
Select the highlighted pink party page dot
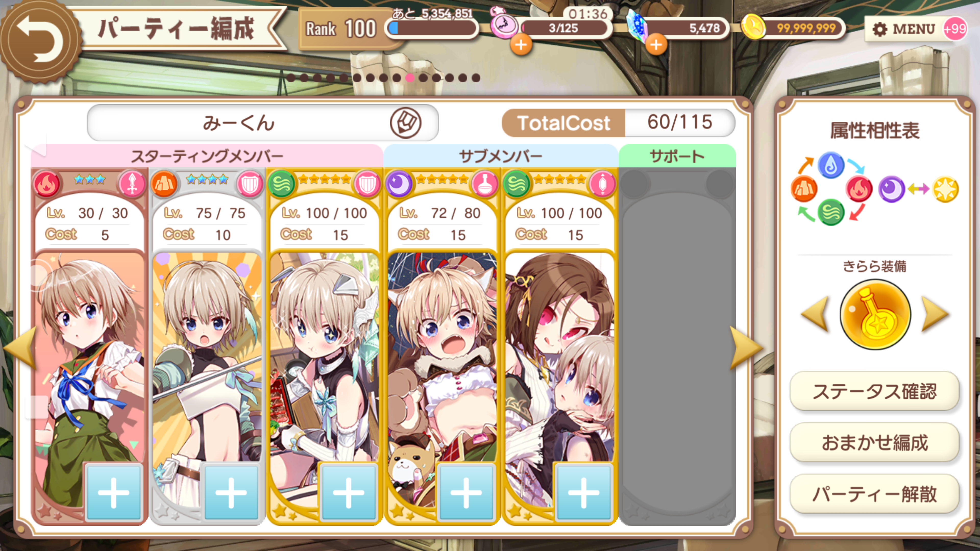[x=410, y=78]
